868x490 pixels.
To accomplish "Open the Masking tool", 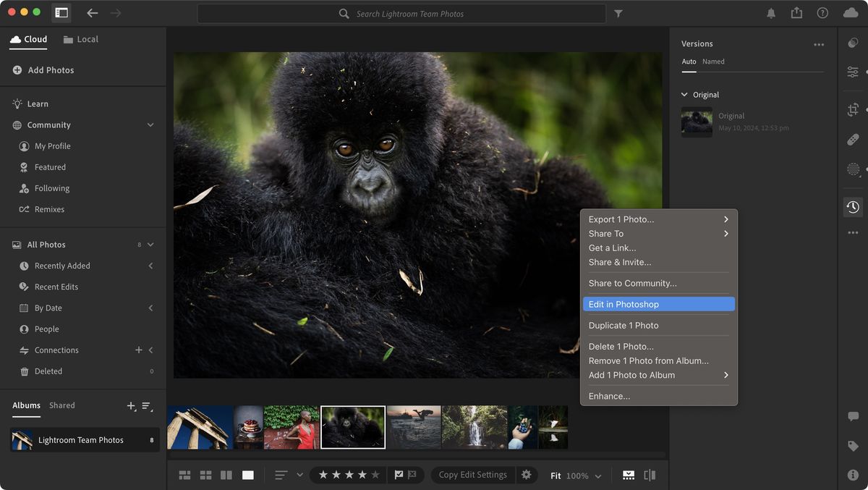I will point(852,169).
